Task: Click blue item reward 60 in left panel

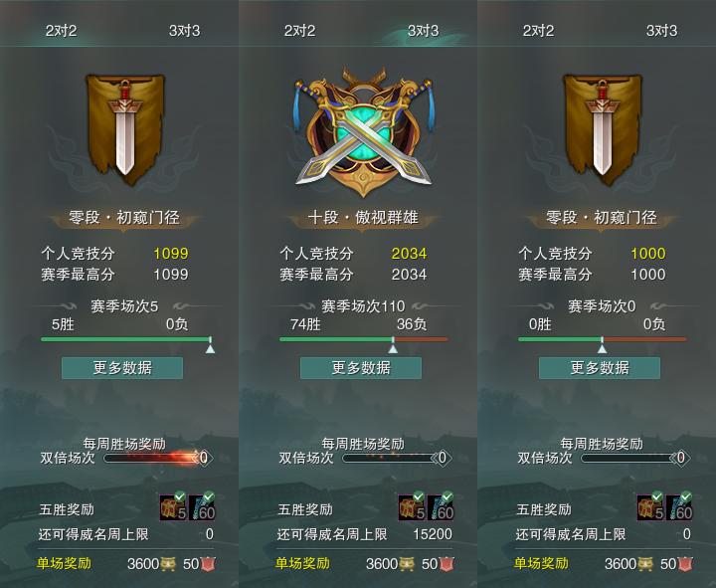Action: click(x=202, y=506)
